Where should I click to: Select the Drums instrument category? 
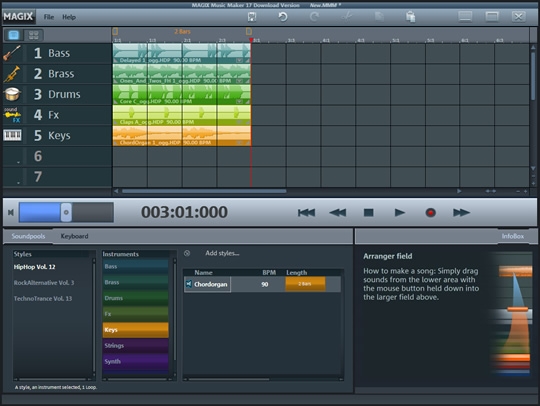click(x=135, y=298)
